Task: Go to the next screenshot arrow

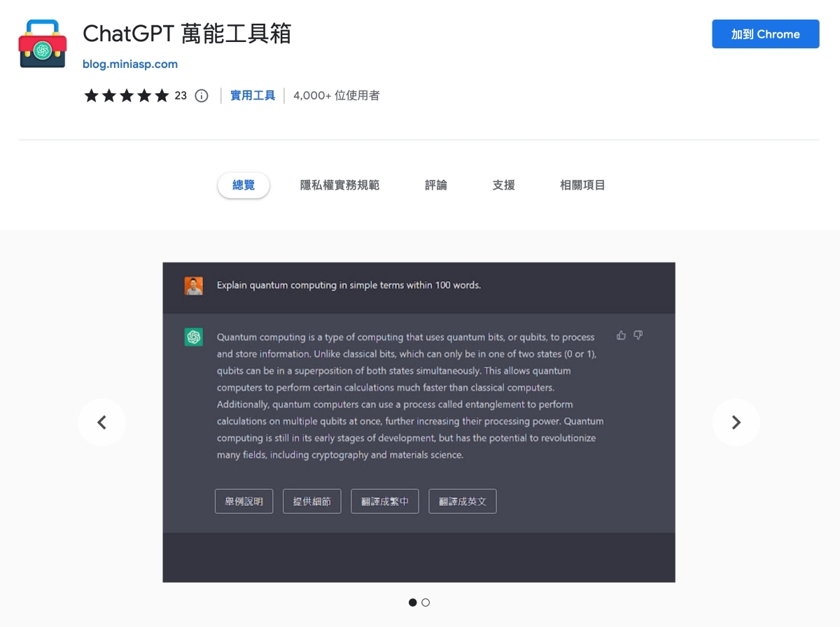Action: tap(736, 422)
